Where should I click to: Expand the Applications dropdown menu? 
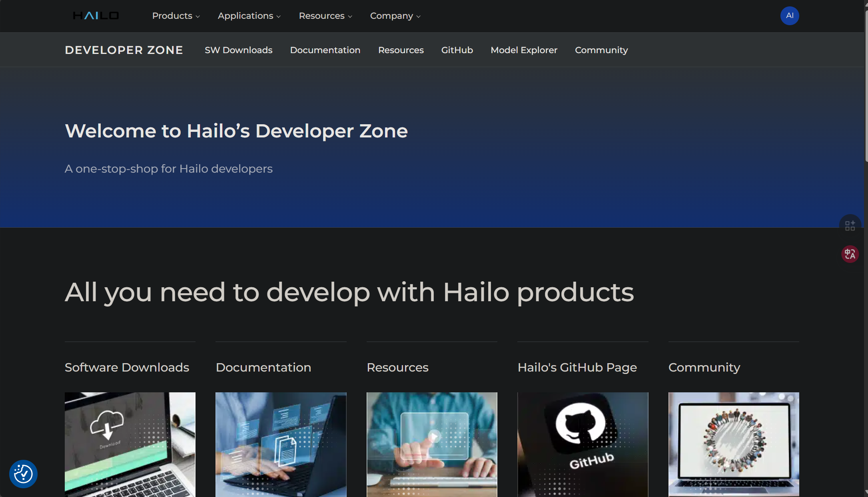pos(249,16)
